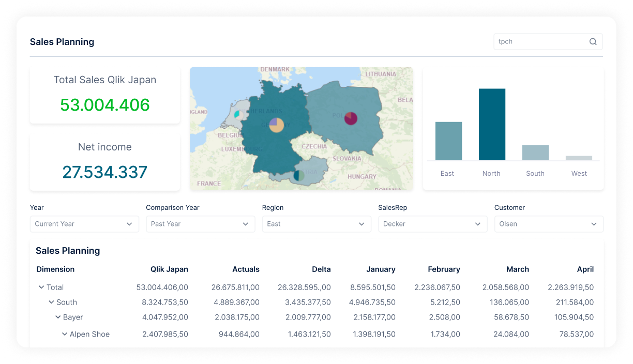The image size is (633, 364).
Task: Open the SalesRep dropdown showing Decker
Action: pos(432,224)
